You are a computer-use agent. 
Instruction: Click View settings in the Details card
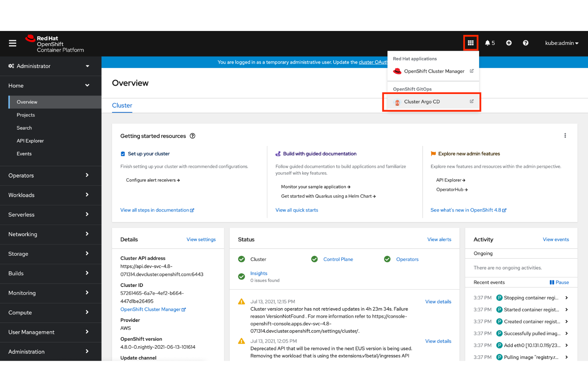(201, 239)
